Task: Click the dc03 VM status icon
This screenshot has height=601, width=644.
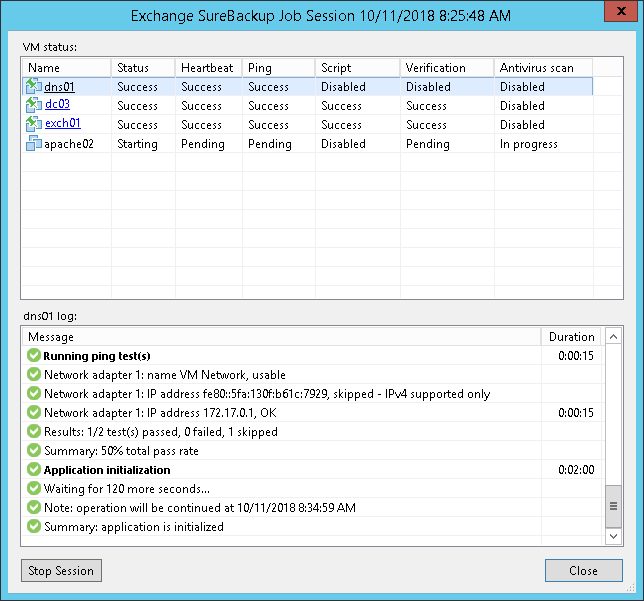Action: coord(34,106)
